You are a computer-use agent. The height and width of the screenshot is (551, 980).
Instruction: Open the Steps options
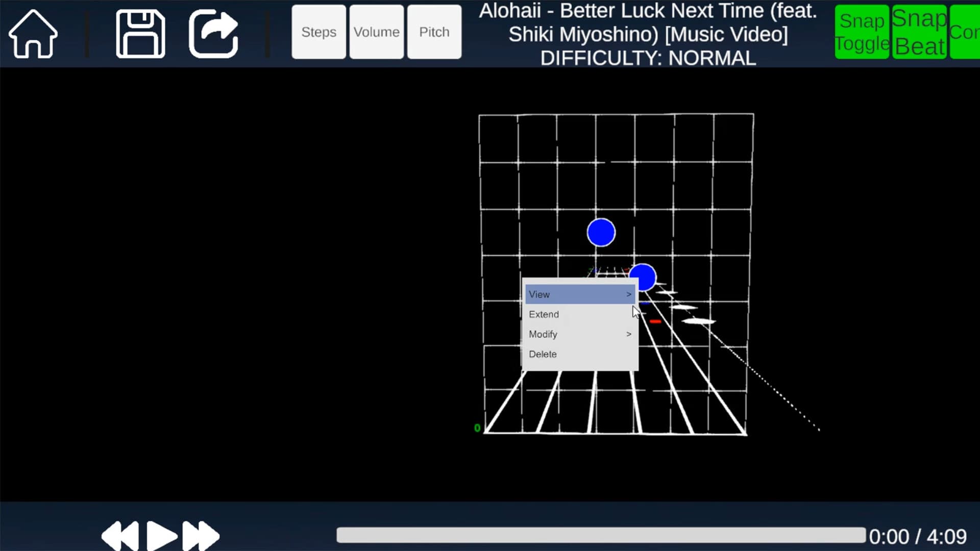tap(318, 32)
